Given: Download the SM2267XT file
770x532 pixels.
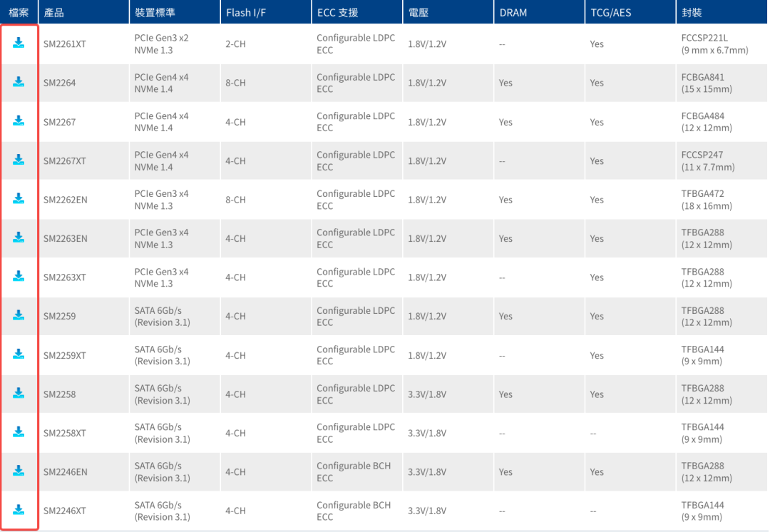Looking at the screenshot, I should pos(19,160).
